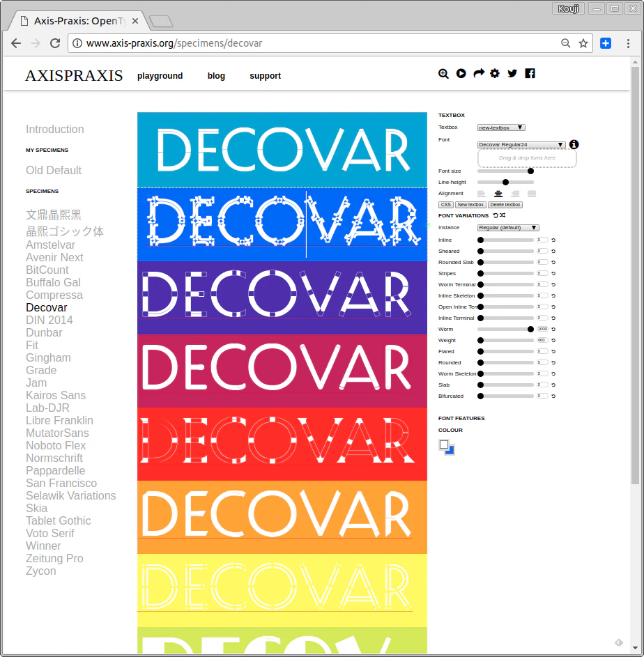Set alignment to right
This screenshot has height=657, width=644.
(x=515, y=194)
